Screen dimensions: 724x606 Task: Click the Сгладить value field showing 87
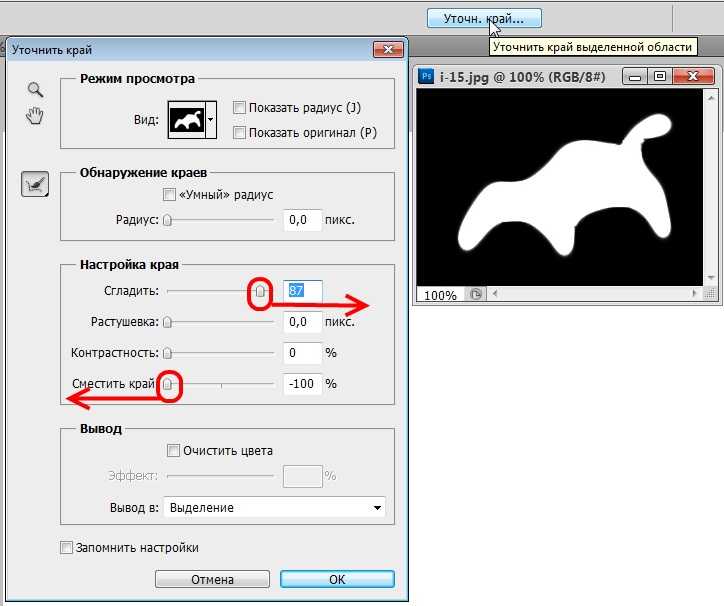302,291
